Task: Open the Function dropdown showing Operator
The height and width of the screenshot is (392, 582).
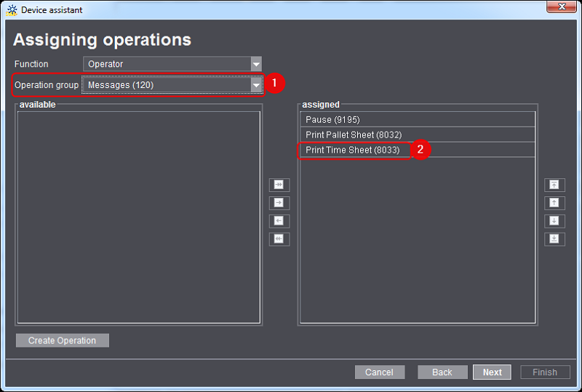Action: click(172, 64)
